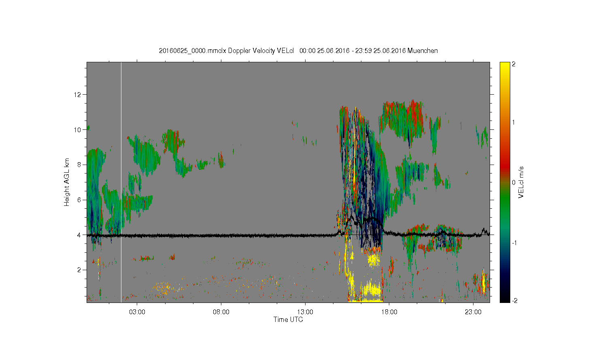This screenshot has width=607, height=364.
Task: Select the 13:00 time axis tick label
Action: coord(305,312)
